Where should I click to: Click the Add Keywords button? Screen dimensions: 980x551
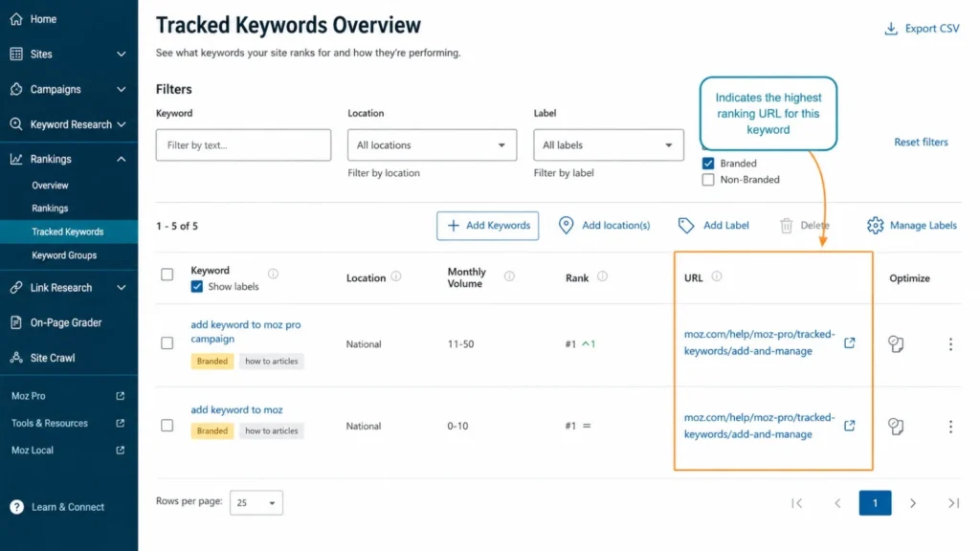point(487,226)
